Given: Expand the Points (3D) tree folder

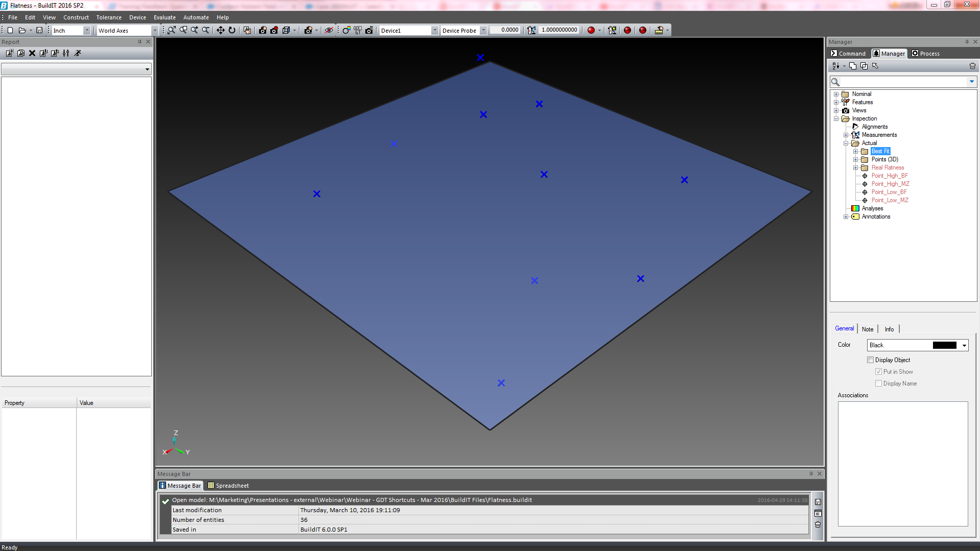Looking at the screenshot, I should click(x=856, y=159).
